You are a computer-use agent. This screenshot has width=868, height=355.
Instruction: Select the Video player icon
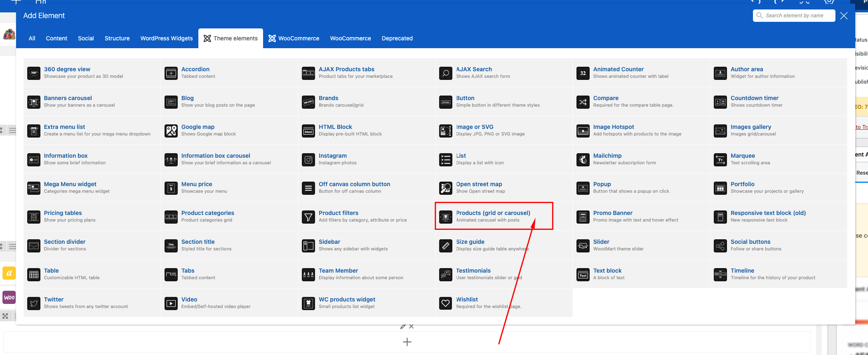click(171, 303)
